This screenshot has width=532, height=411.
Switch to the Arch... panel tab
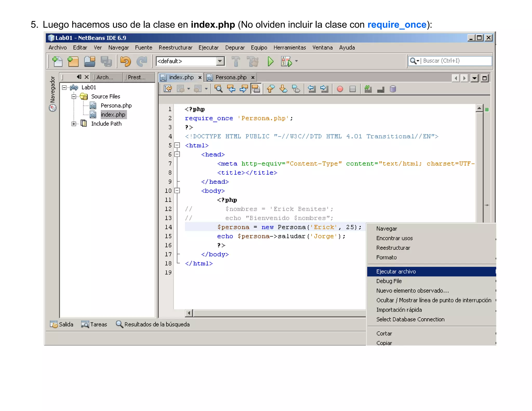tap(107, 77)
